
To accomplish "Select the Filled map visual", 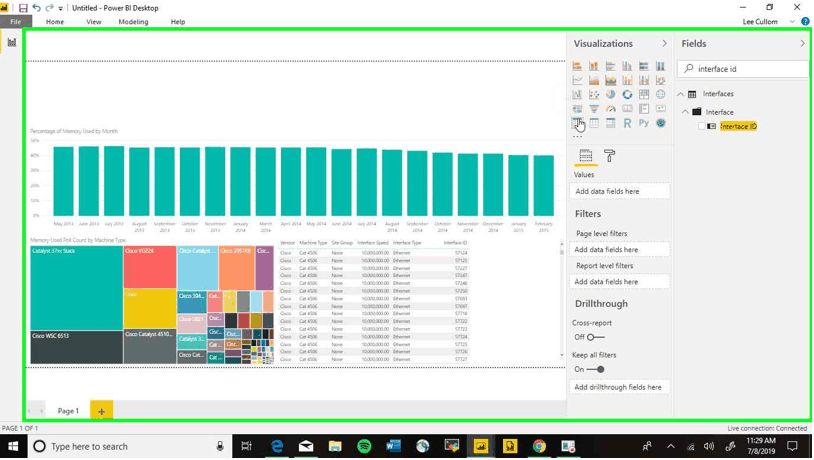I will tap(577, 109).
